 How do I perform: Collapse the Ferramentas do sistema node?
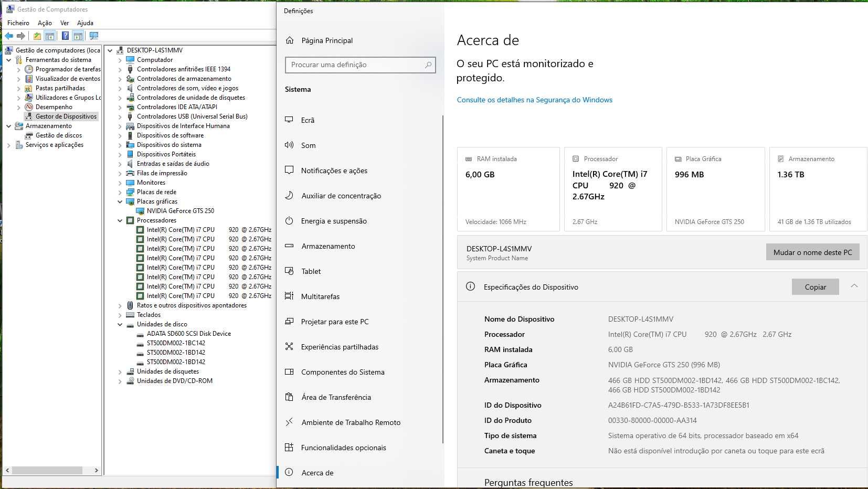pyautogui.click(x=9, y=60)
